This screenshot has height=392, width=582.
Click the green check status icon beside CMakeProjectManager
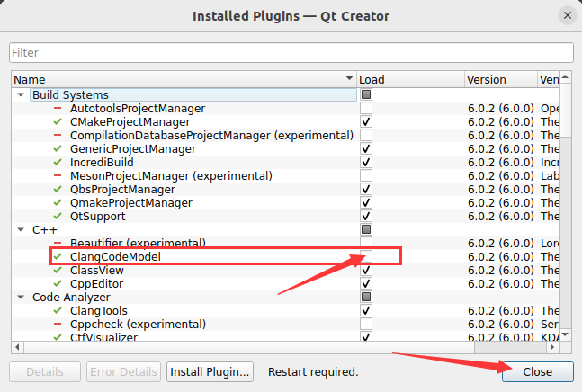click(x=58, y=121)
